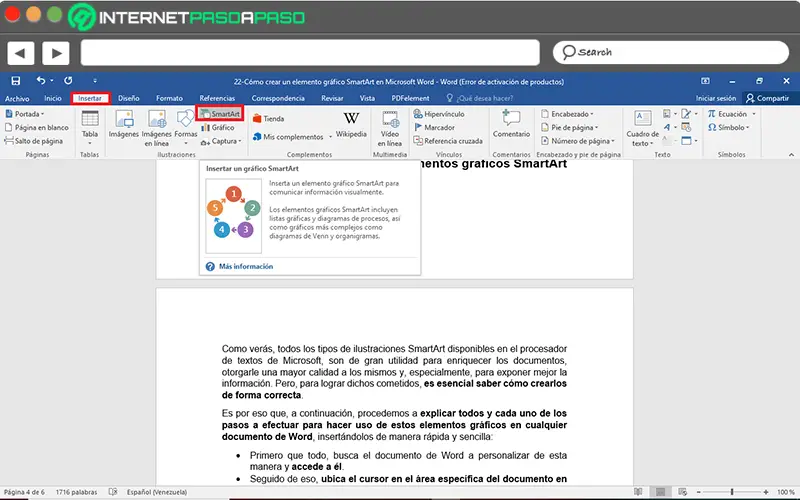Click the Undo arrow icon
The image size is (800, 500).
tap(41, 81)
